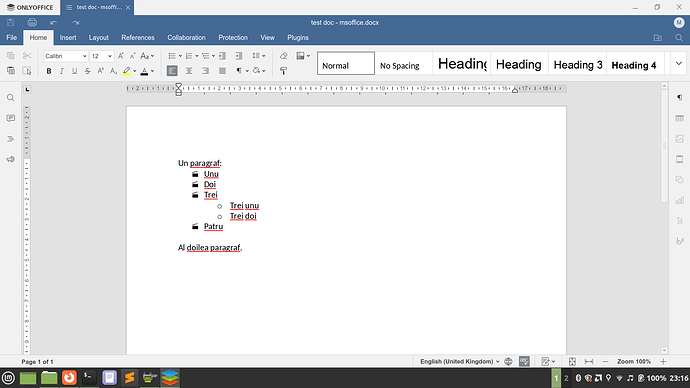The image size is (690, 388).
Task: Apply subscript formatting
Action: (113, 71)
